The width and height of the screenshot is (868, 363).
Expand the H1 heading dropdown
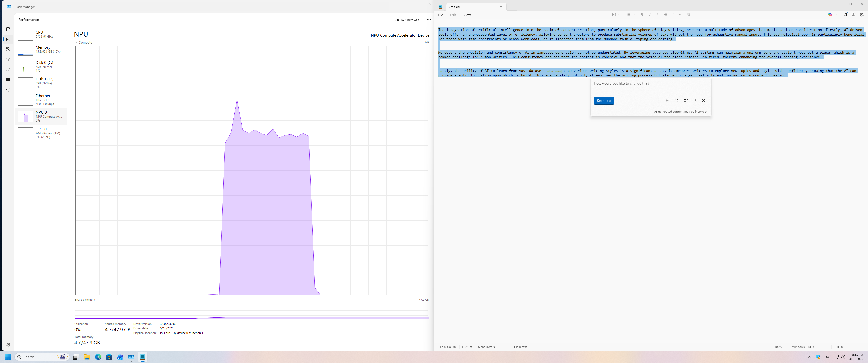[x=616, y=15]
